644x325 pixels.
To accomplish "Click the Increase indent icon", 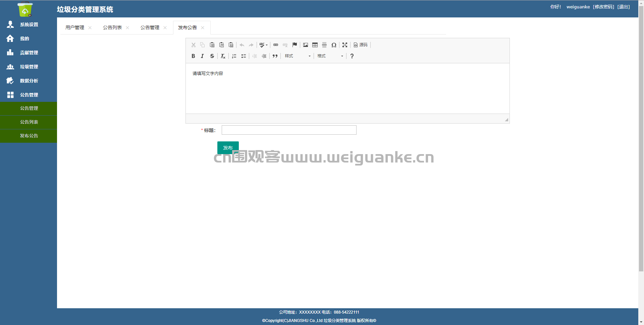I will click(x=264, y=56).
